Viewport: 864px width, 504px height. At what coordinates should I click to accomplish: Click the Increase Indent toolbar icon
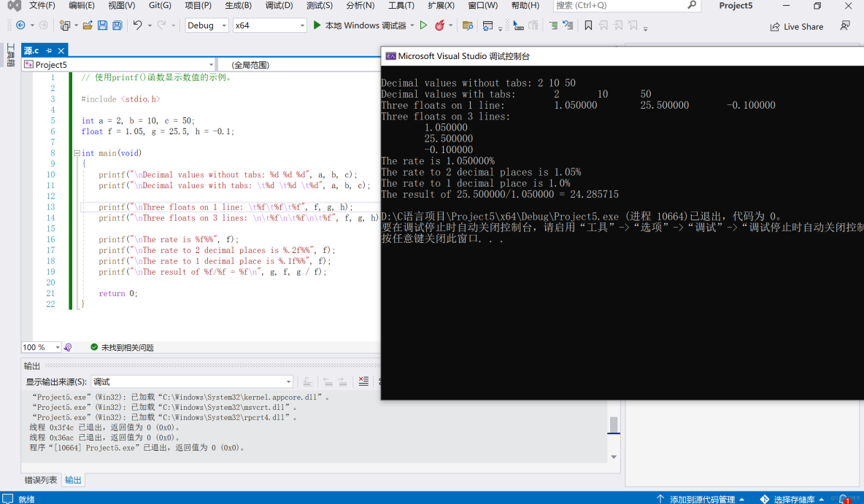click(x=553, y=26)
